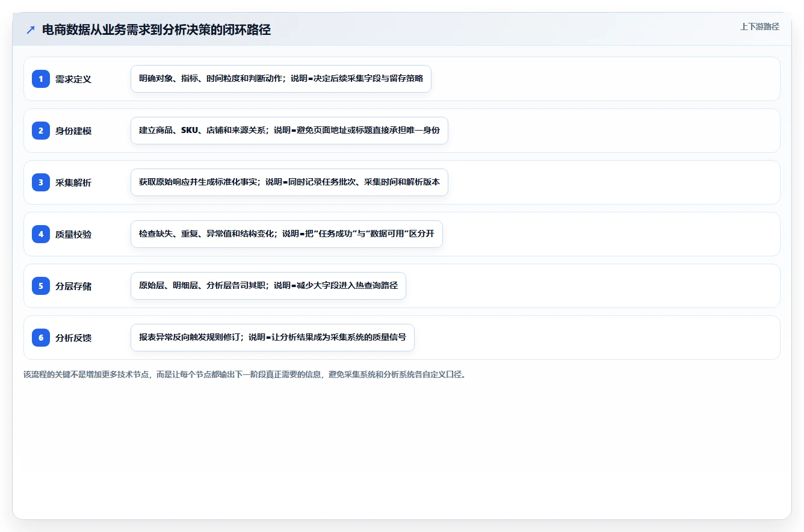Open the description box starting 原始层、明细层
Viewport: 804px width, 532px height.
(268, 286)
